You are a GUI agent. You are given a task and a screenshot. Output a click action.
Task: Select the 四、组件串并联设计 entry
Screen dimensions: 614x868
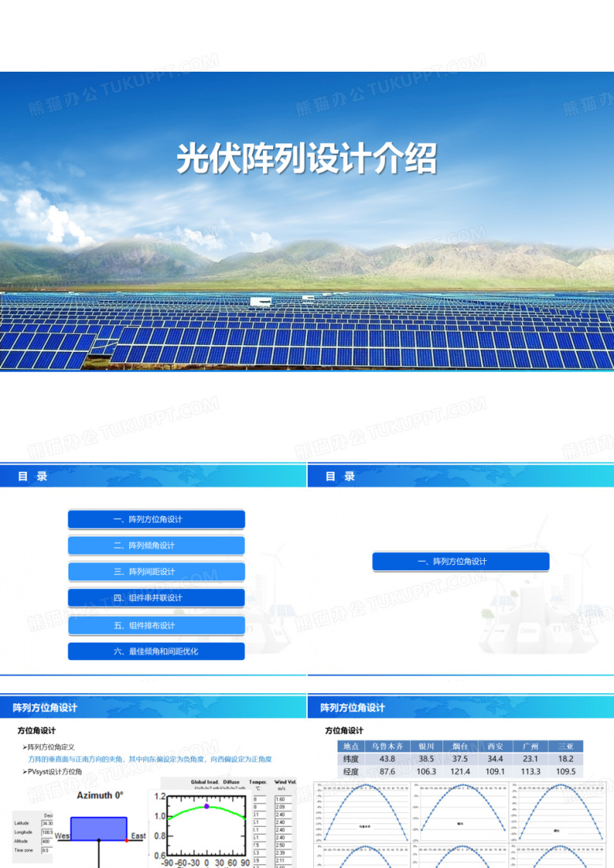(x=157, y=598)
